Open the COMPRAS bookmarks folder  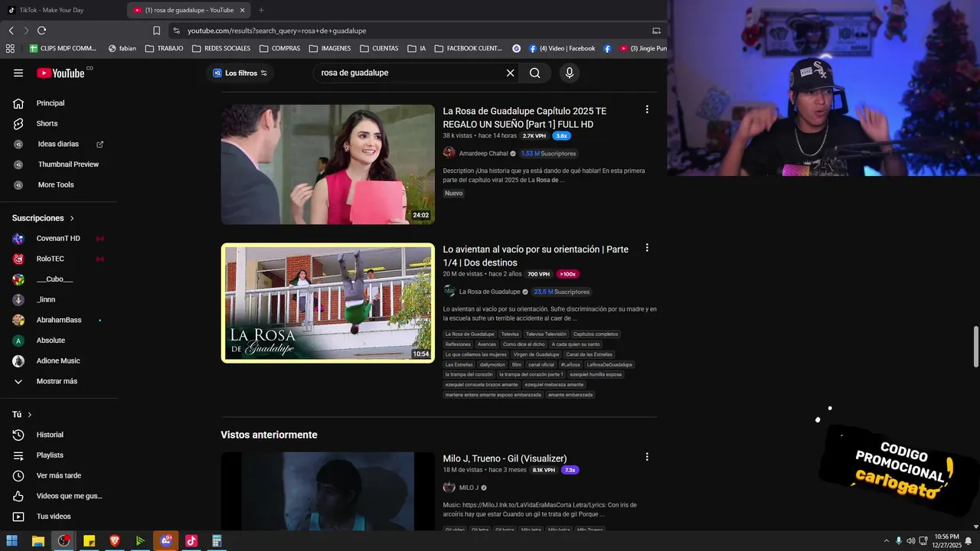pos(279,48)
